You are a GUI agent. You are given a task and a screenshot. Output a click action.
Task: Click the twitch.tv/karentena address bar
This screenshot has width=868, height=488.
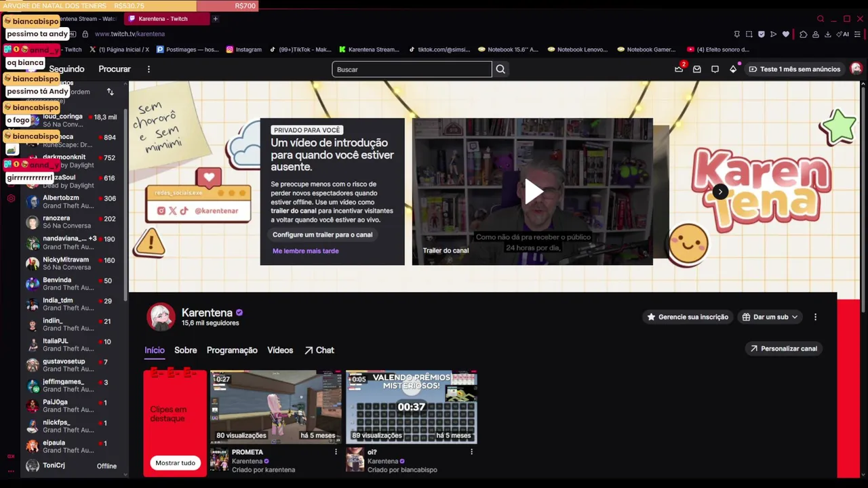pyautogui.click(x=130, y=34)
